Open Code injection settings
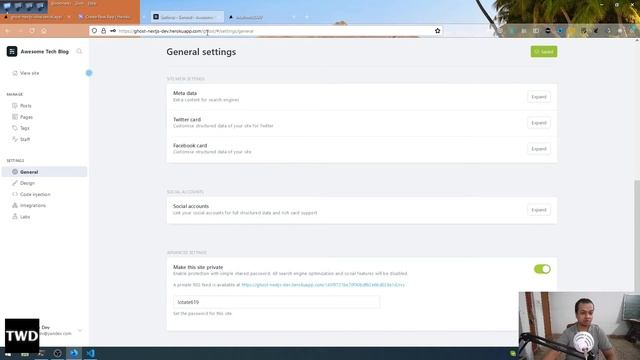 35,194
